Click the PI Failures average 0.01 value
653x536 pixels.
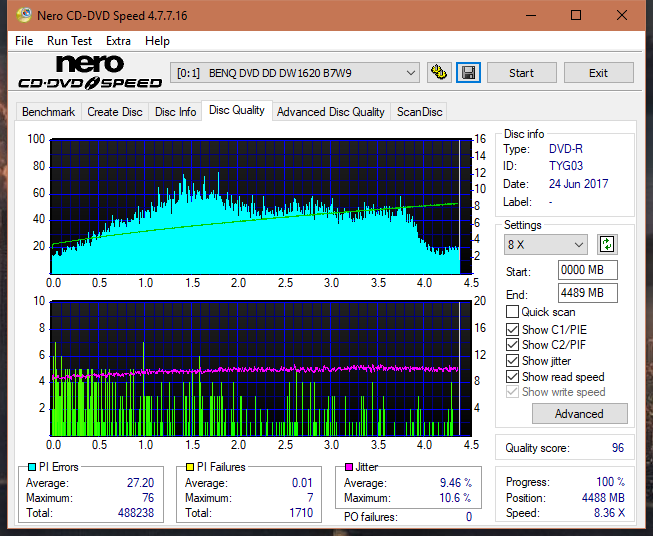coord(302,483)
